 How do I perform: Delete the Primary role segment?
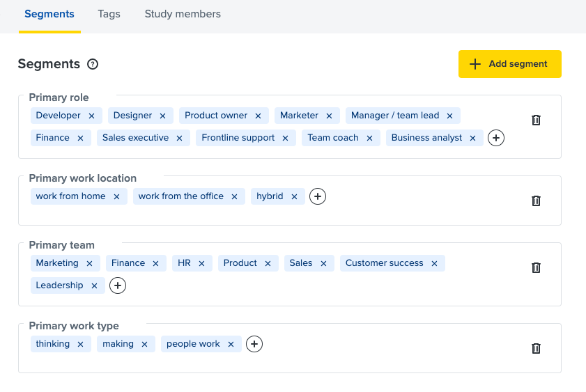click(536, 120)
